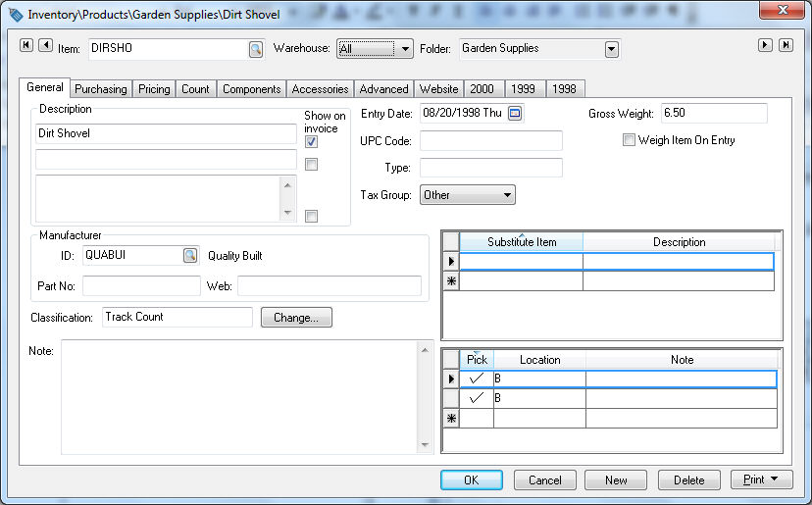Click the Type field

[x=491, y=168]
